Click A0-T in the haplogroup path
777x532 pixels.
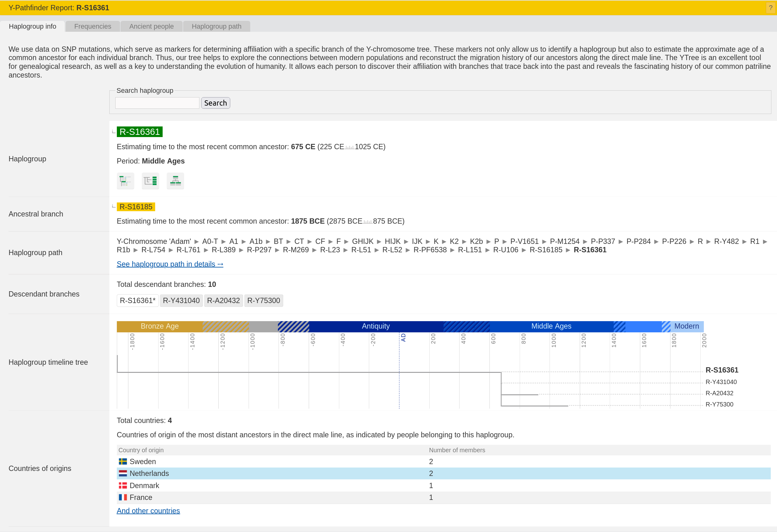(x=210, y=241)
